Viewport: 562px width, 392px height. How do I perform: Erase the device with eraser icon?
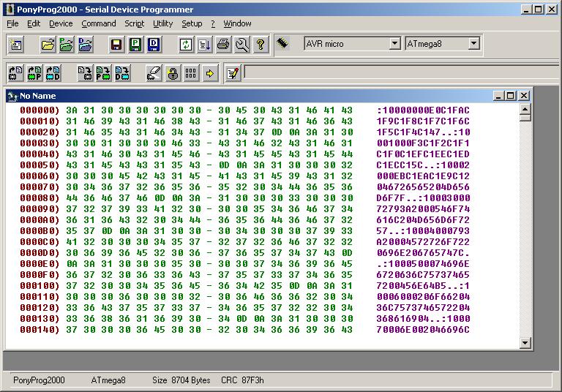[x=154, y=73]
